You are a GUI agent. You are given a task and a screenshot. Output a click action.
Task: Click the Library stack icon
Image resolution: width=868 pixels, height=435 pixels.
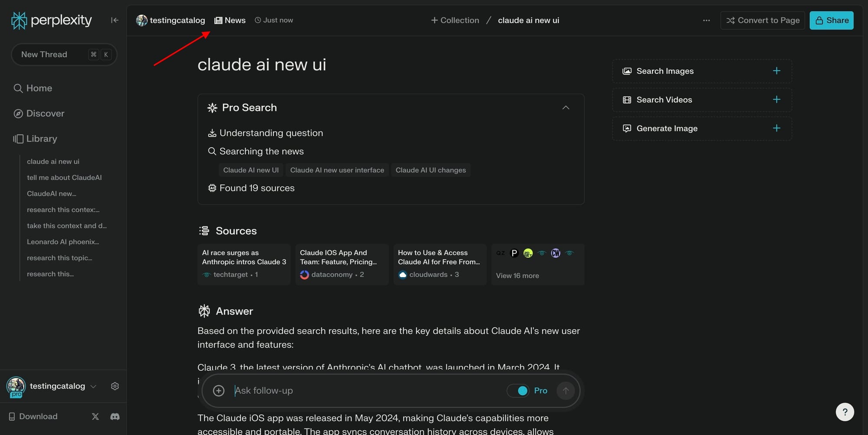click(18, 139)
